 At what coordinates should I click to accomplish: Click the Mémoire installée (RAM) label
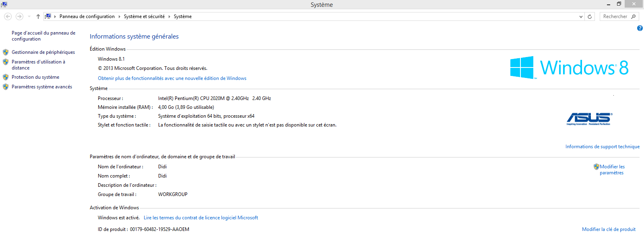[x=126, y=107]
